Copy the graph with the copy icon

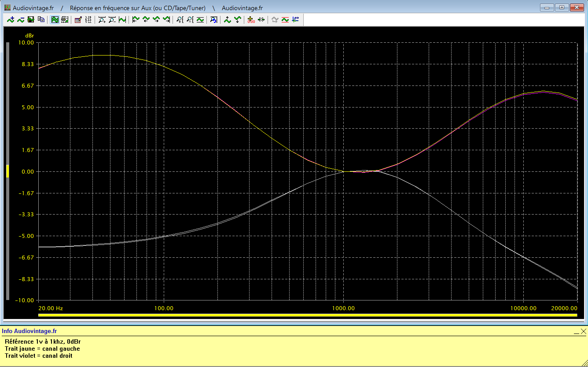point(41,19)
